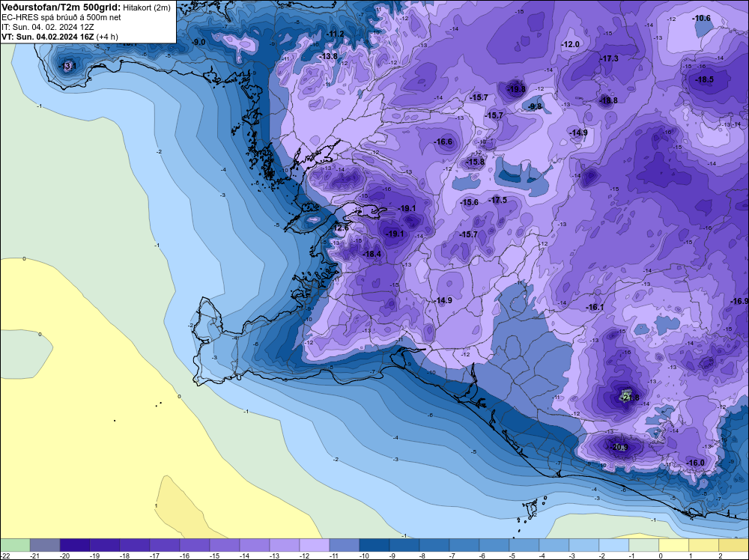The height and width of the screenshot is (560, 749).
Task: Click the -13.1 value on the western peninsula
Action: (x=67, y=66)
